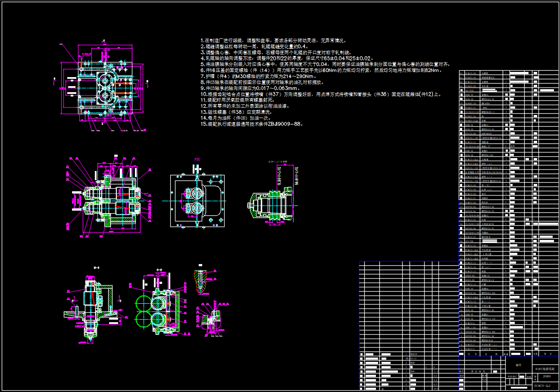Select the 部件 cell in title block
The width and height of the screenshot is (560, 392).
[x=519, y=365]
